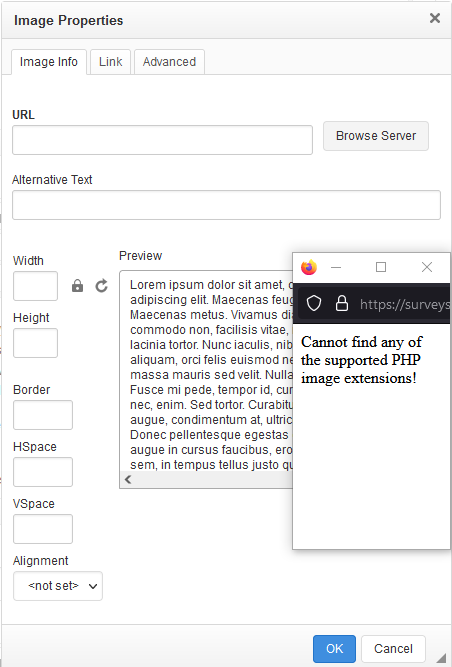Screen dimensions: 452x667
Task: Click the preview scroll-left arrow
Action: click(x=128, y=479)
